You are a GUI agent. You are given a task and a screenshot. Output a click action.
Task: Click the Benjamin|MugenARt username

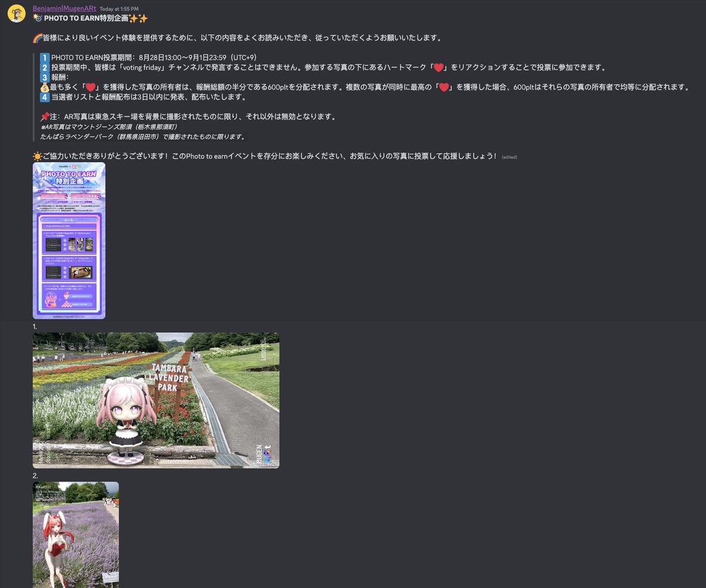tap(64, 8)
